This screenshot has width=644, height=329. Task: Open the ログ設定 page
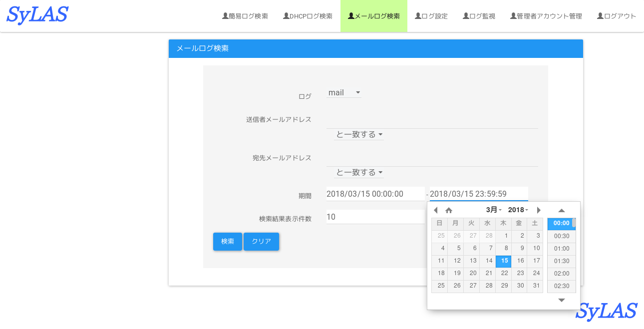pos(431,16)
